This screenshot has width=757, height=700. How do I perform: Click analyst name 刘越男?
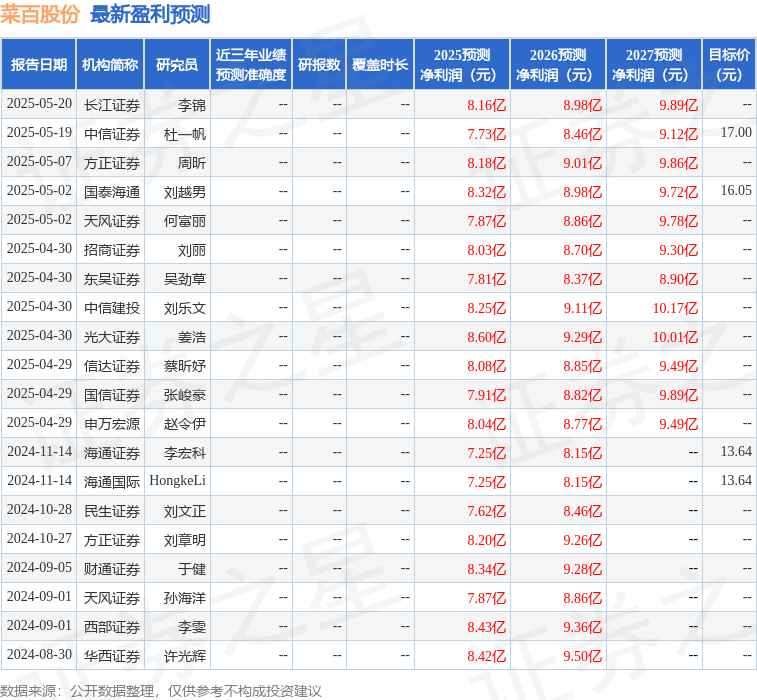185,192
